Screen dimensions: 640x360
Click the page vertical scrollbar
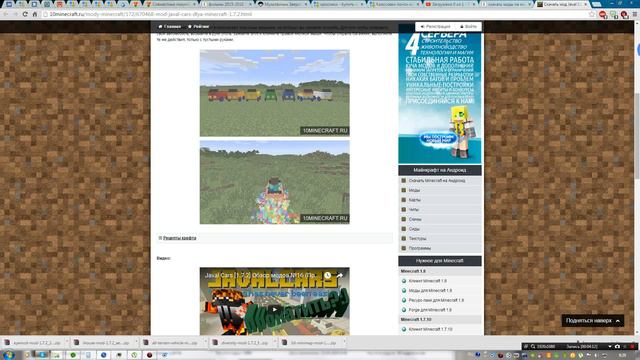click(x=637, y=135)
